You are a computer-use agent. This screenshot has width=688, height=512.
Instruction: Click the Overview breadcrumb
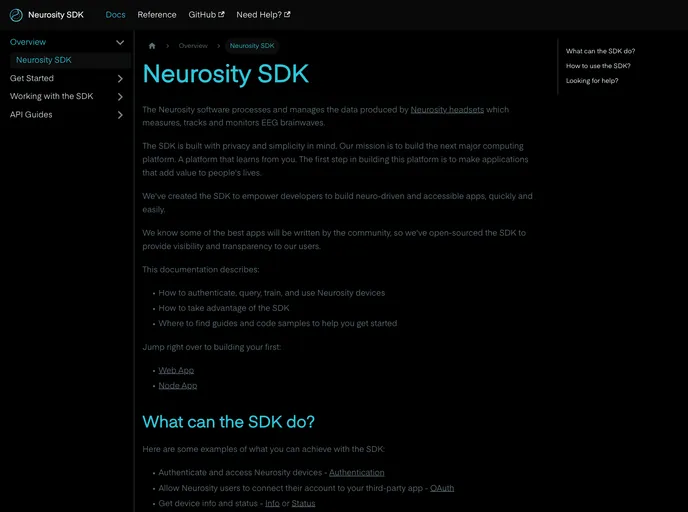tap(193, 46)
